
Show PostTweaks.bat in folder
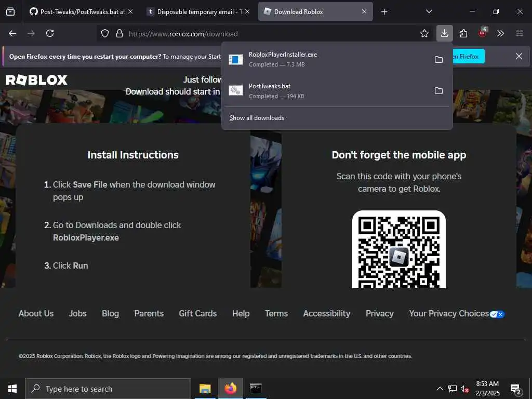tap(438, 90)
